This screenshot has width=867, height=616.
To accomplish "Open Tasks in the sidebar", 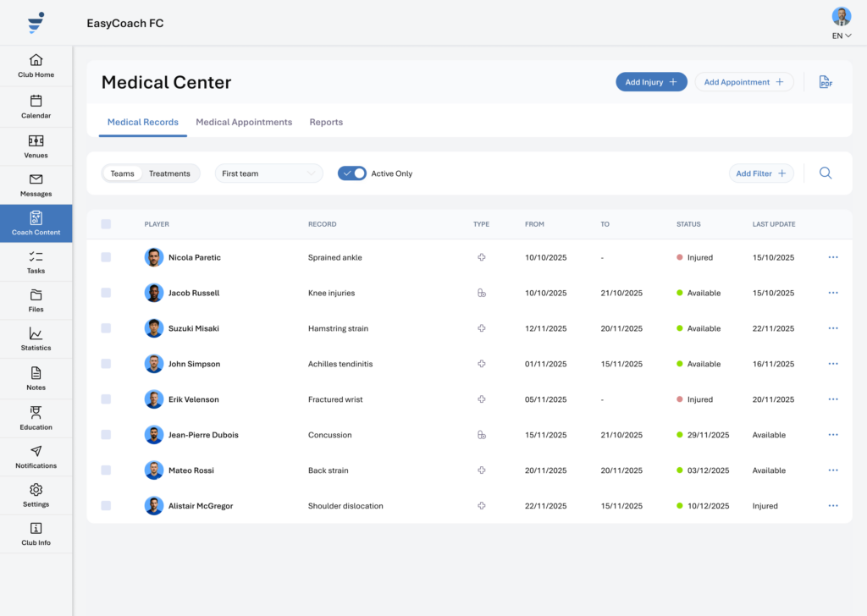I will 36,262.
